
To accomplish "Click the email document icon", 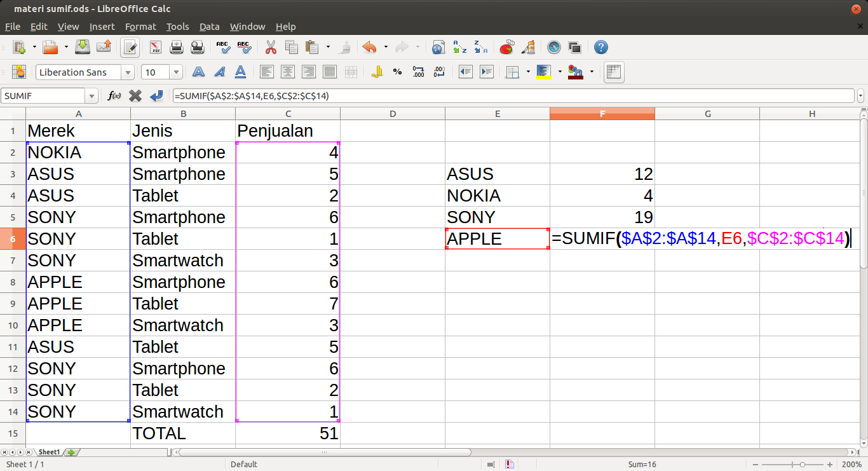I will (x=104, y=47).
